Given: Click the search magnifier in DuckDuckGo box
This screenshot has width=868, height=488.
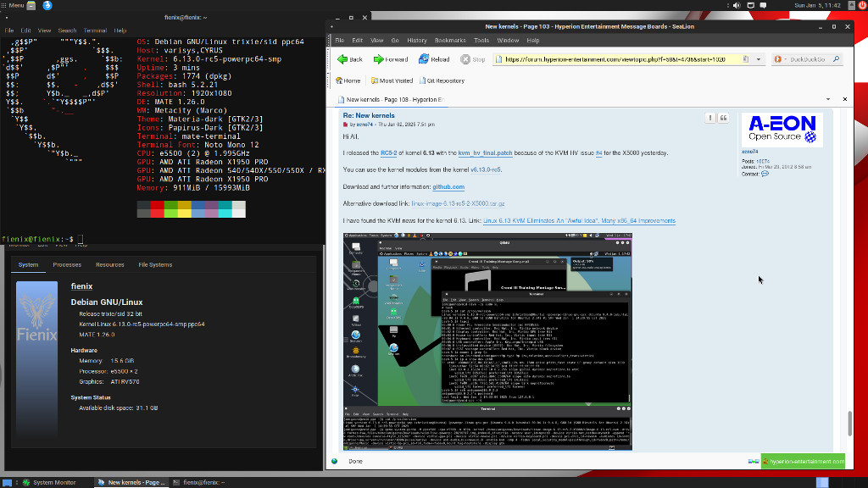Looking at the screenshot, I should pos(837,59).
